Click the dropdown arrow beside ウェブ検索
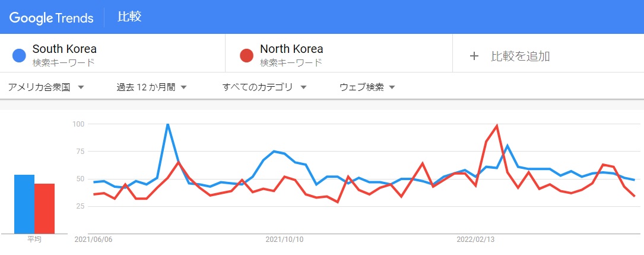 392,87
